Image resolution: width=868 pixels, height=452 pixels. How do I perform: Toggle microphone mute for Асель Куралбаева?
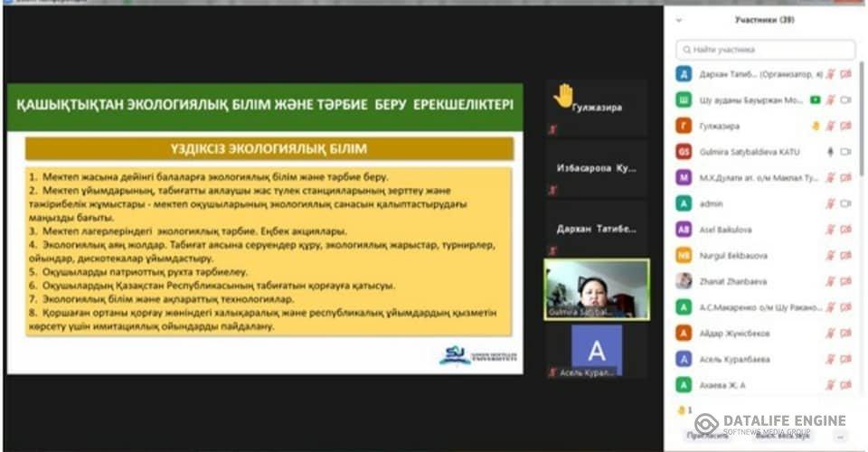coord(829,359)
